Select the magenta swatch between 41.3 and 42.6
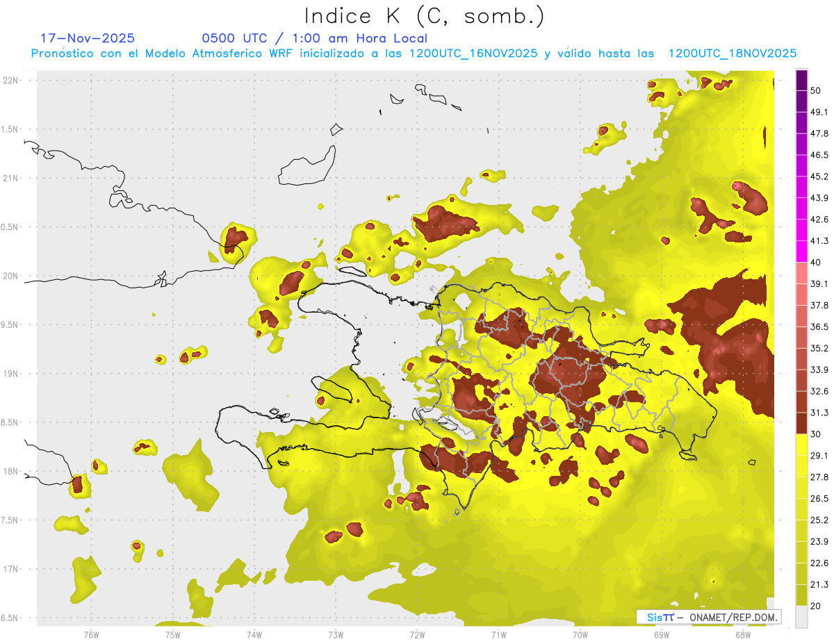 (x=802, y=230)
